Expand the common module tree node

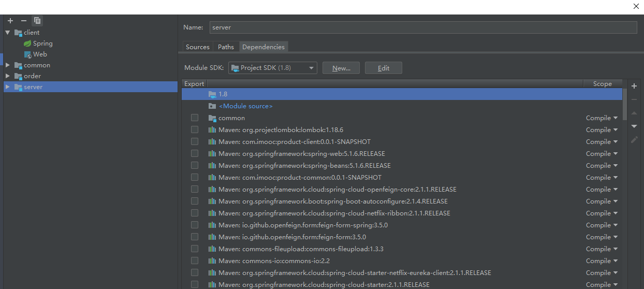click(x=8, y=65)
